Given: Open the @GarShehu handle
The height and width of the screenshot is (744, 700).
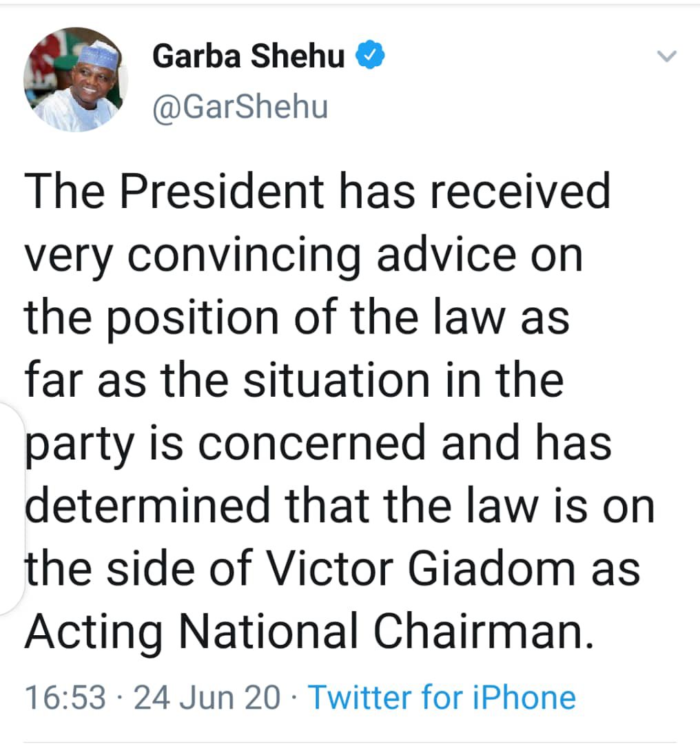Looking at the screenshot, I should pos(240,106).
